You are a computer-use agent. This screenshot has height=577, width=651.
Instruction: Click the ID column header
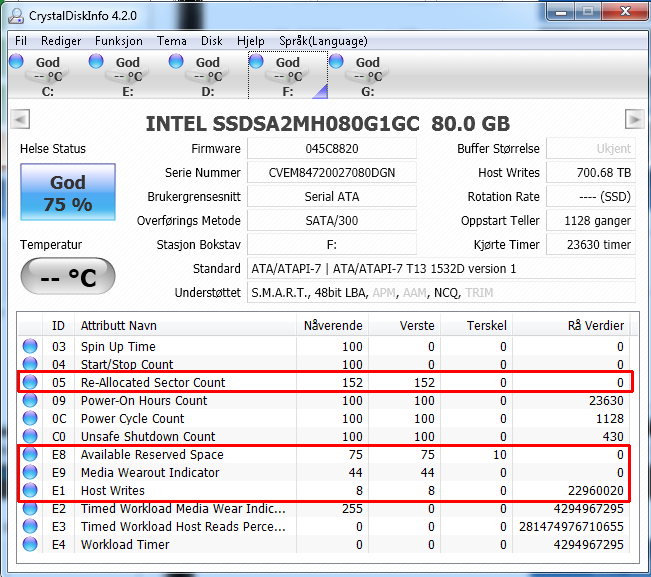pyautogui.click(x=59, y=325)
